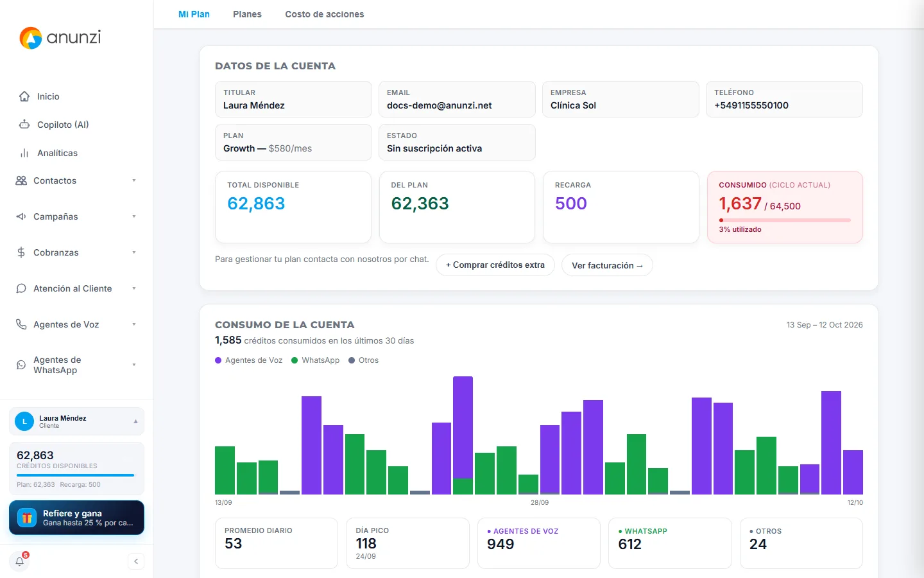Click the tallest purple bar in the chart
924x578 pixels.
463,428
